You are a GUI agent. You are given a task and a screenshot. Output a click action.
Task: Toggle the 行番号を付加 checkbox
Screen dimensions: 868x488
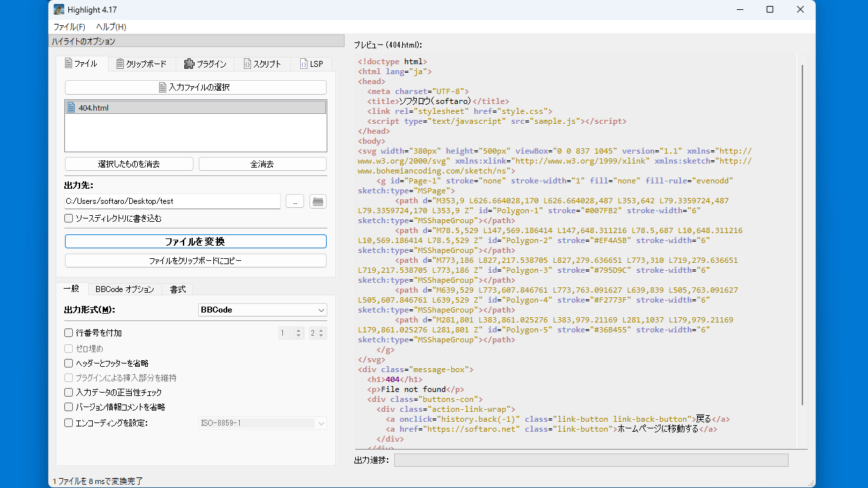click(69, 333)
